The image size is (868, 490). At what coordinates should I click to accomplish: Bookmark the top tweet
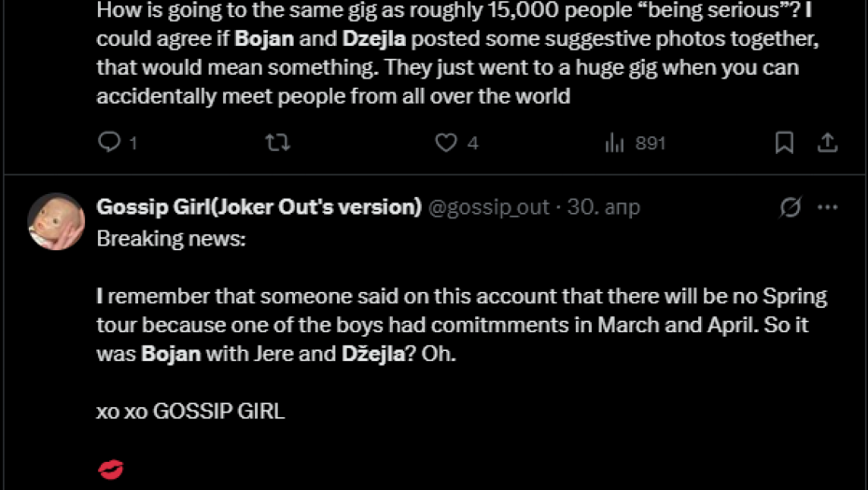(784, 143)
